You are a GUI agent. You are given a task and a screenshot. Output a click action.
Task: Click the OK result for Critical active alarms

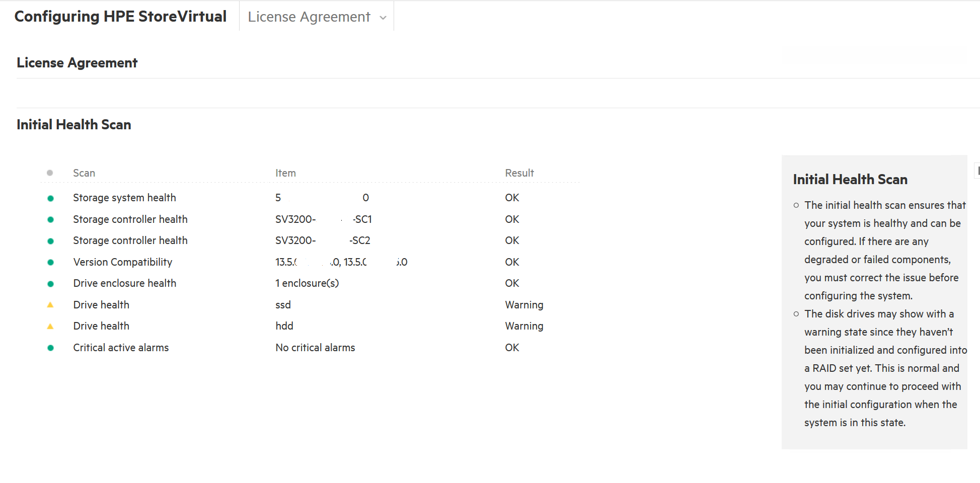pos(512,348)
